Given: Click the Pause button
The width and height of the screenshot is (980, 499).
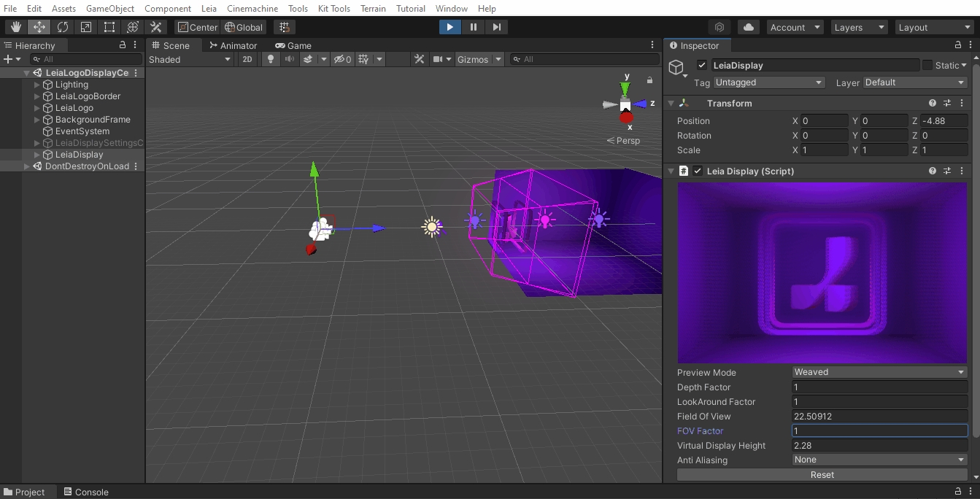Looking at the screenshot, I should point(474,27).
